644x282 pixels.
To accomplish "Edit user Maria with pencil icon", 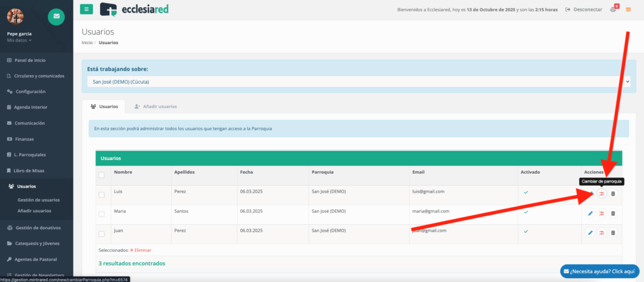I will [x=590, y=213].
